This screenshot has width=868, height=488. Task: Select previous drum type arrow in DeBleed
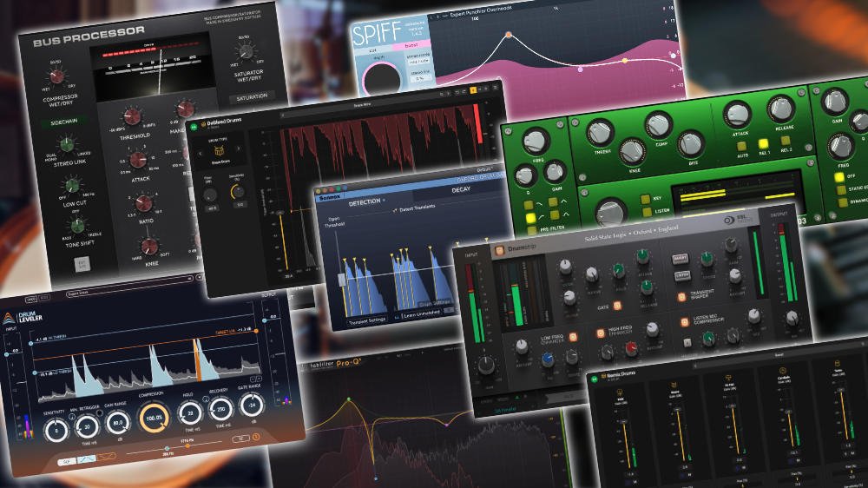[x=201, y=152]
